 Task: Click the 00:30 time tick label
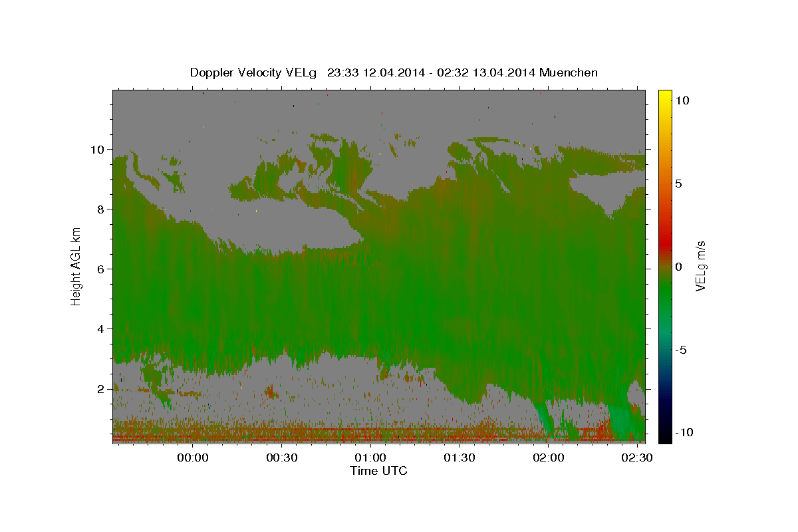[282, 458]
